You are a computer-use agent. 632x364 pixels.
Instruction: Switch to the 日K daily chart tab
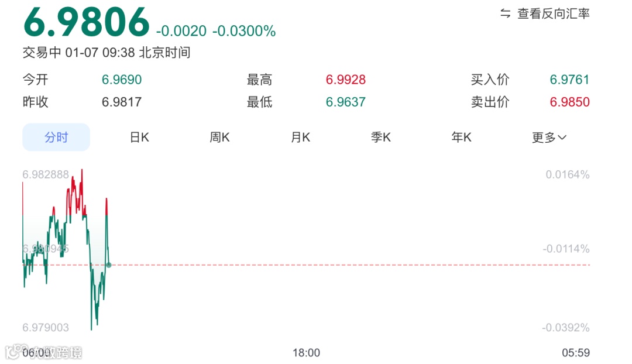point(139,137)
